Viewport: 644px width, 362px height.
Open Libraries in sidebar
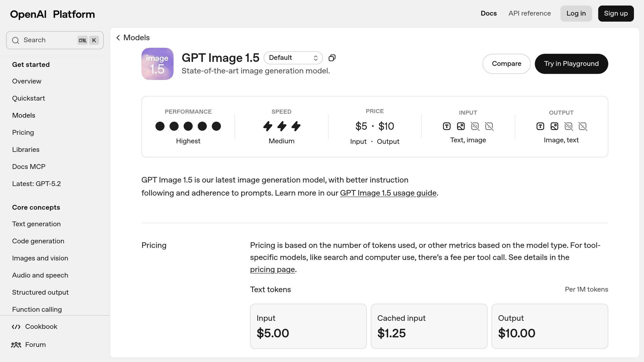point(26,150)
